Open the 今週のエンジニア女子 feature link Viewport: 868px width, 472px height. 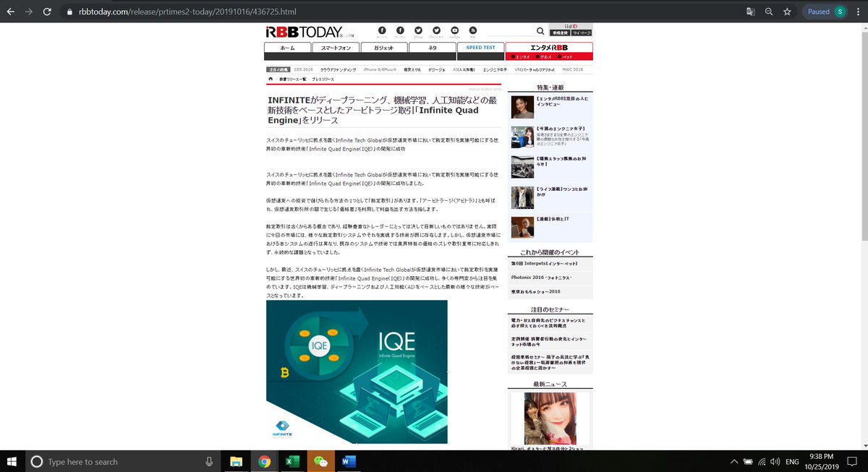[x=560, y=128]
